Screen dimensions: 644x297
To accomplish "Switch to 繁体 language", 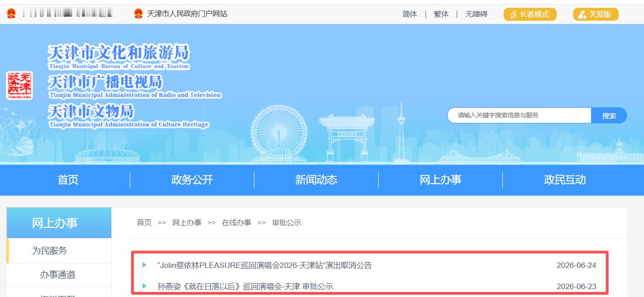I will (441, 14).
